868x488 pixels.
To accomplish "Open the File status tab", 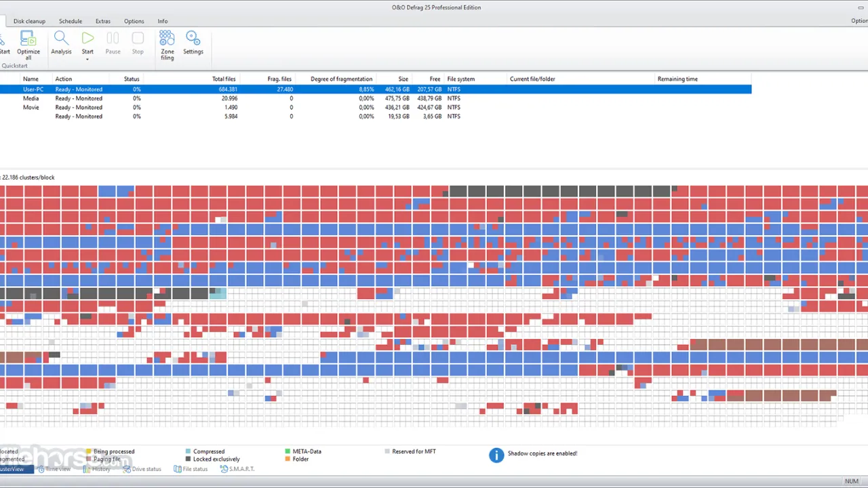I will (x=191, y=469).
